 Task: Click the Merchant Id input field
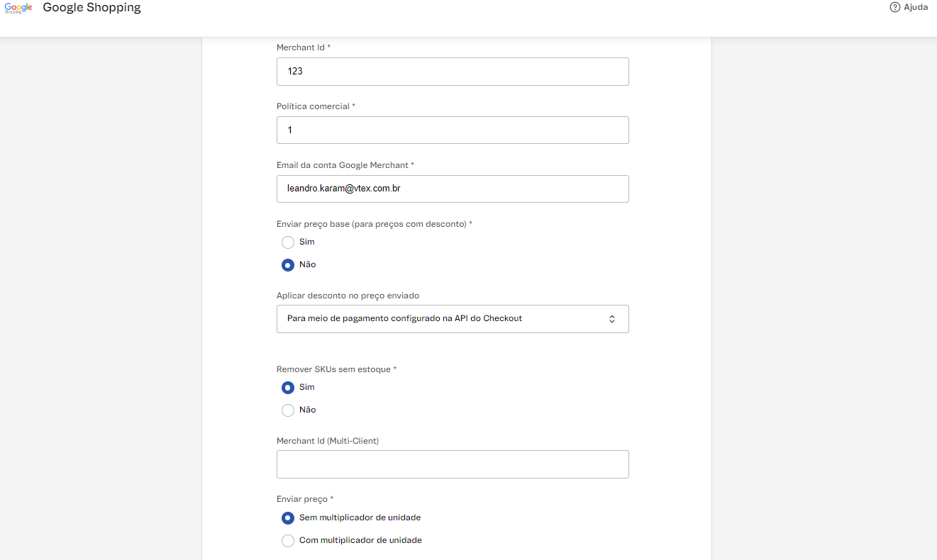(x=453, y=71)
